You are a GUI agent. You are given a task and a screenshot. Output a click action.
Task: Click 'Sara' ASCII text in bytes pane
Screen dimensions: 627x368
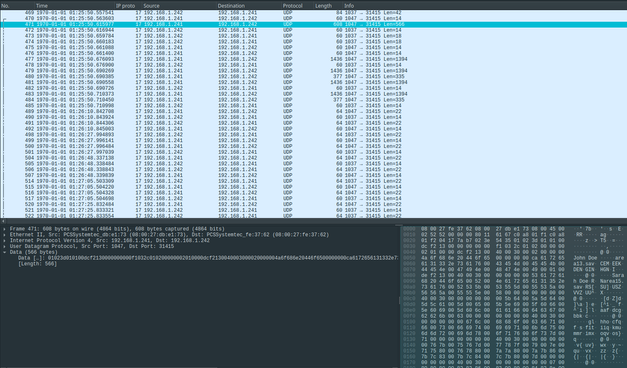[x=617, y=276]
